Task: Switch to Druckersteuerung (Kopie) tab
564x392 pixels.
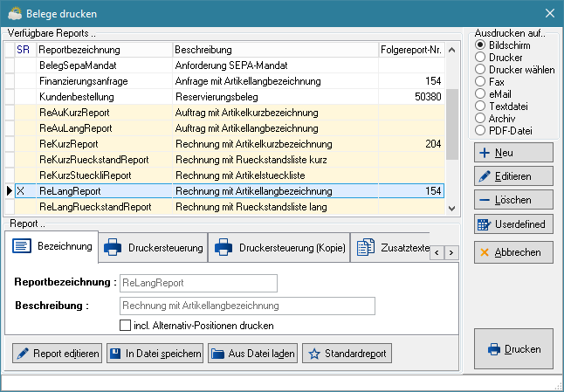Action: (x=279, y=247)
